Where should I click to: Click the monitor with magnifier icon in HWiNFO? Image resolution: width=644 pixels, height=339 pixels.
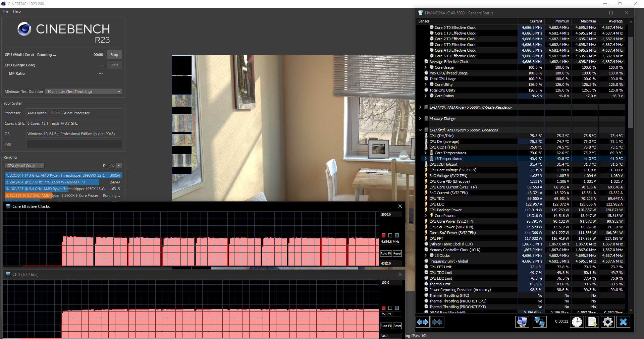522,322
